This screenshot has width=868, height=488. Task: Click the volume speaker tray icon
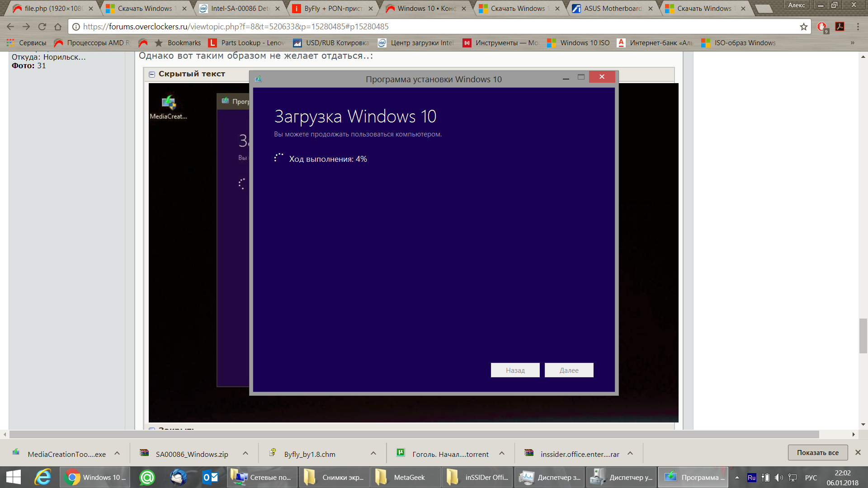click(778, 478)
